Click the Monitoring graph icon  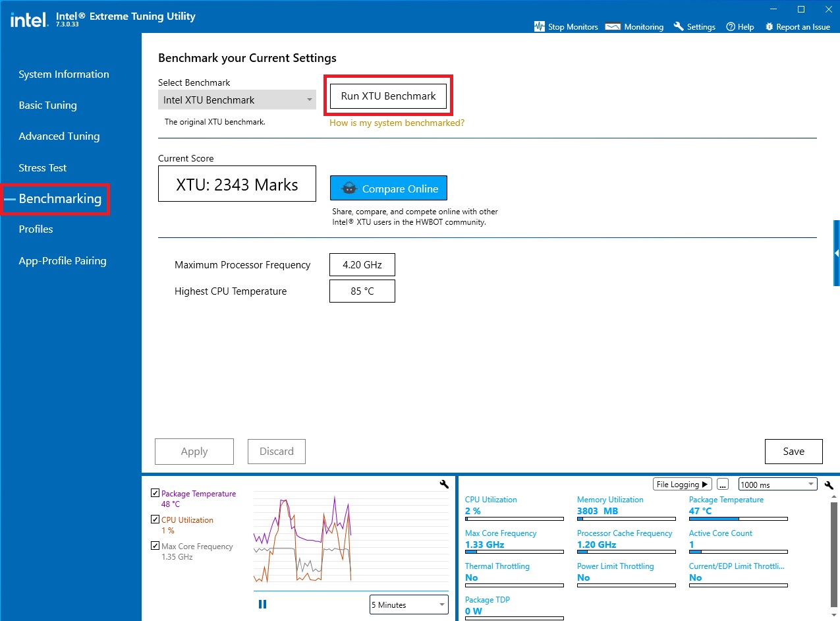click(x=613, y=27)
